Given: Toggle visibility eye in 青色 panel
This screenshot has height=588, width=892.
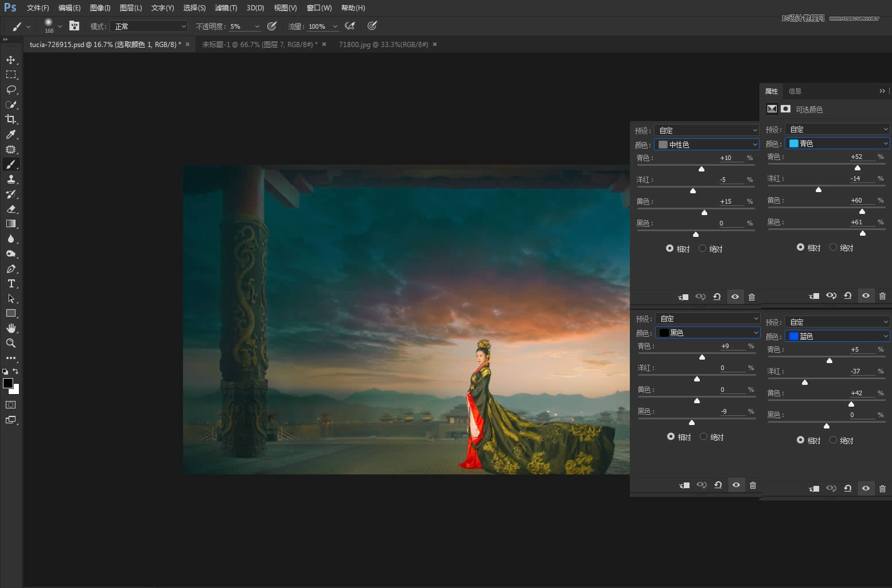Looking at the screenshot, I should tap(866, 296).
